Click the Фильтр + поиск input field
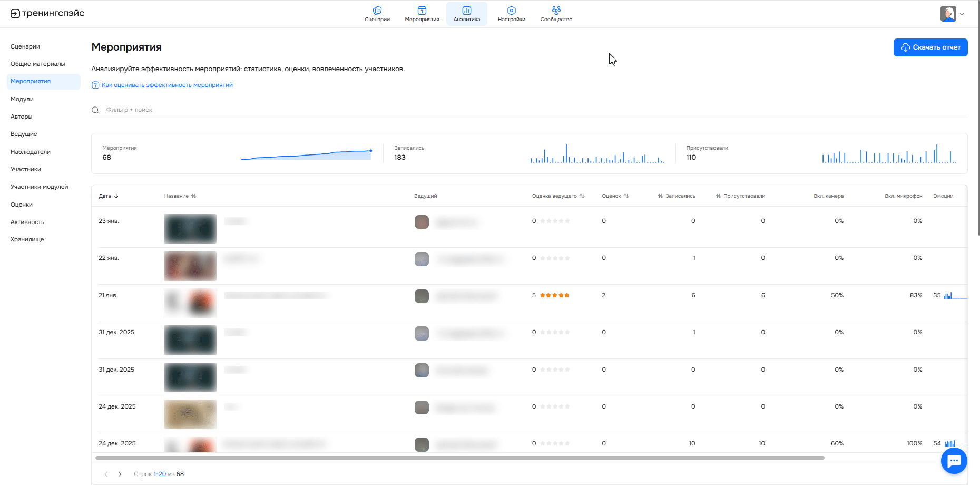Screen dimensions: 980x485 263,110
